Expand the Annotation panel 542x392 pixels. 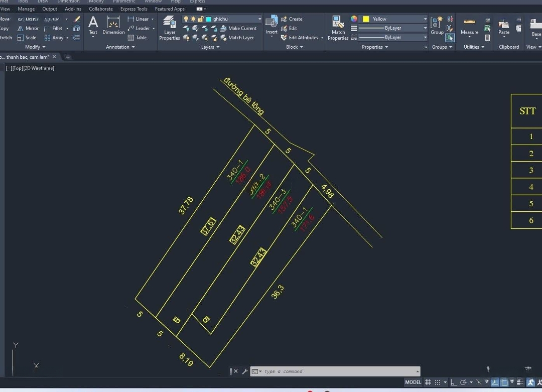(120, 47)
